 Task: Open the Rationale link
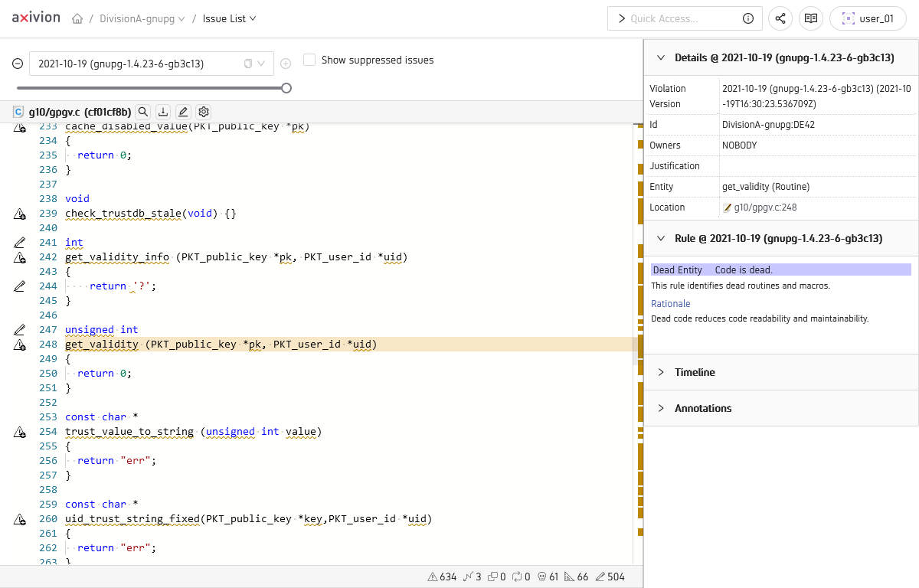pyautogui.click(x=671, y=304)
